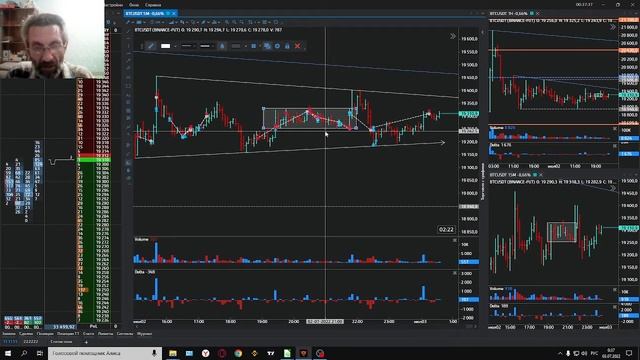
Task: Show hidden system tray icons chevron
Action: [x=560, y=353]
